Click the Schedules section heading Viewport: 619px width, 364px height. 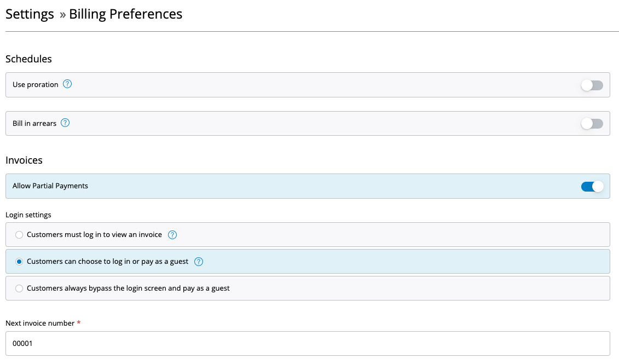click(x=28, y=59)
